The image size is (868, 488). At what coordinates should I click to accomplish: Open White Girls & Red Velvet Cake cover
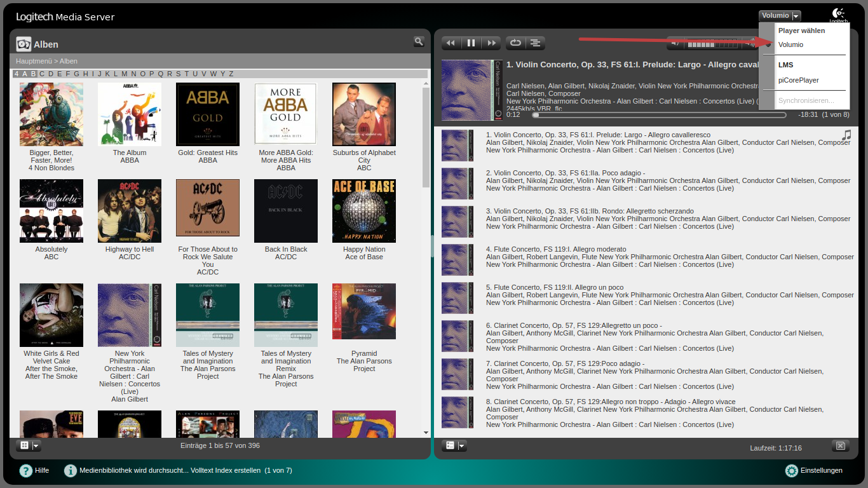pyautogui.click(x=51, y=315)
